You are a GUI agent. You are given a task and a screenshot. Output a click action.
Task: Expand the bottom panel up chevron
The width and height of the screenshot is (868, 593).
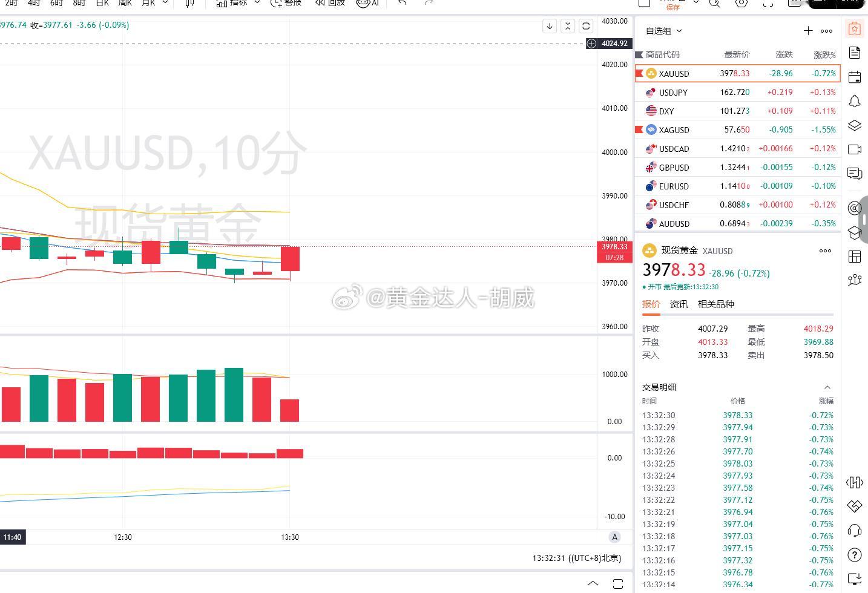593,583
